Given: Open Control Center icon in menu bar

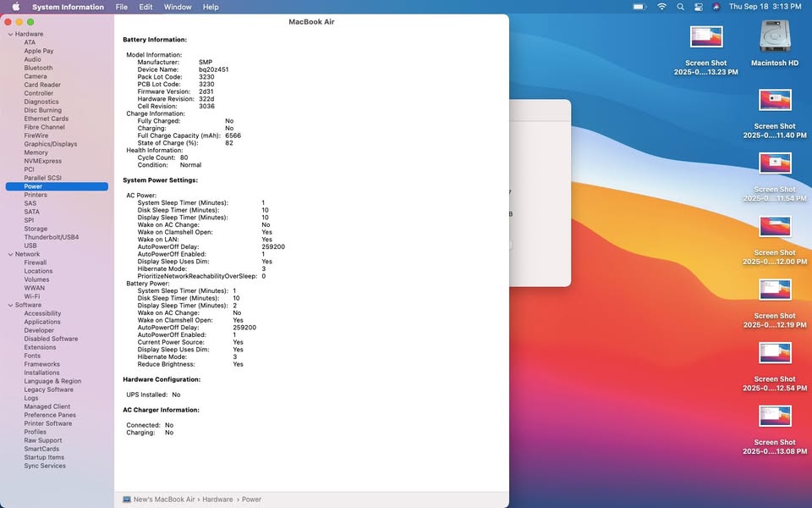Looking at the screenshot, I should click(x=698, y=7).
